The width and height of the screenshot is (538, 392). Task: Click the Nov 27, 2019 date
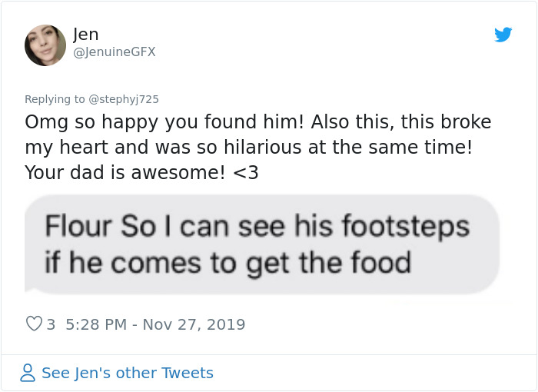[194, 324]
